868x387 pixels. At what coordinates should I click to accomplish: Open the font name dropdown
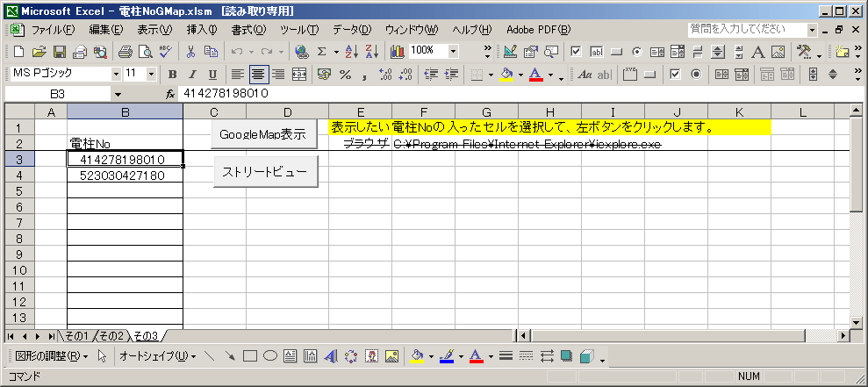116,74
